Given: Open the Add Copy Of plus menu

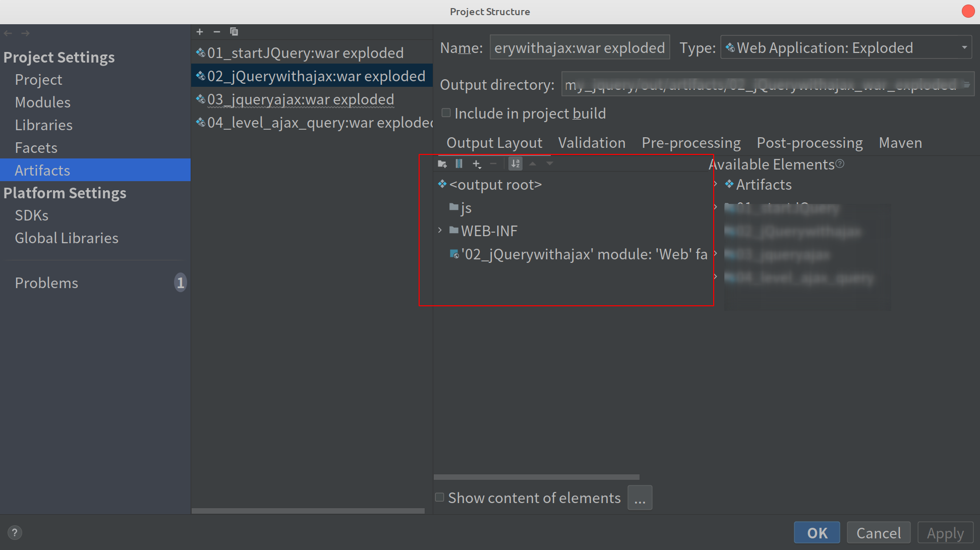Looking at the screenshot, I should click(477, 163).
